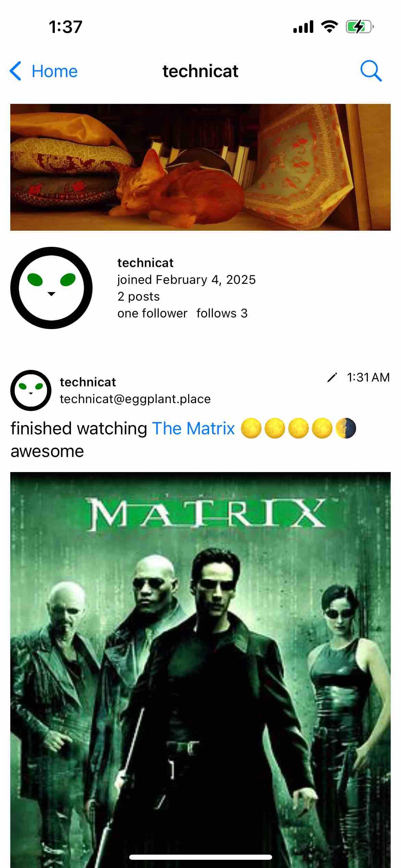Tap the small avatar on the post
Viewport: 401px width, 868px height.
31,390
